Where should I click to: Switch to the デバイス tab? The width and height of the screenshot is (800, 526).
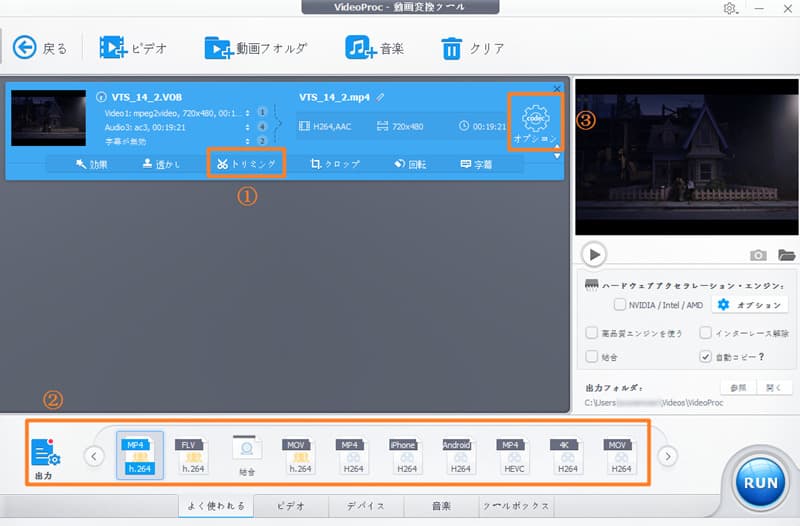point(366,506)
